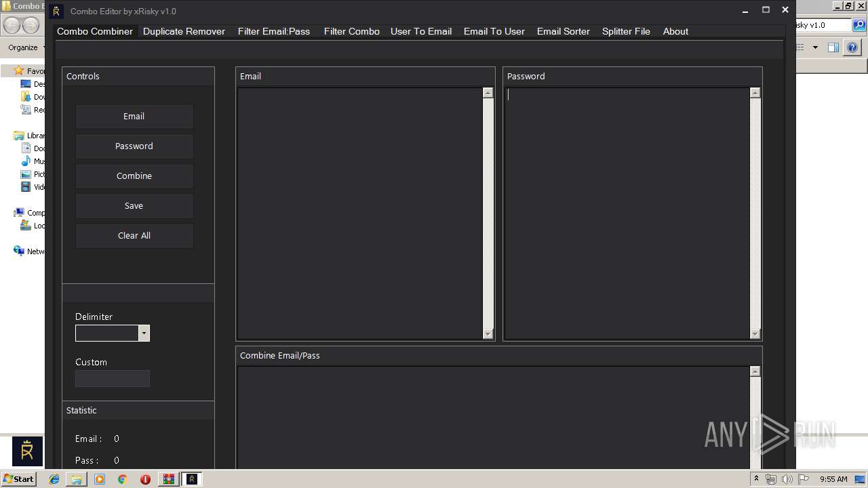
Task: Open the Start menu
Action: tap(18, 479)
